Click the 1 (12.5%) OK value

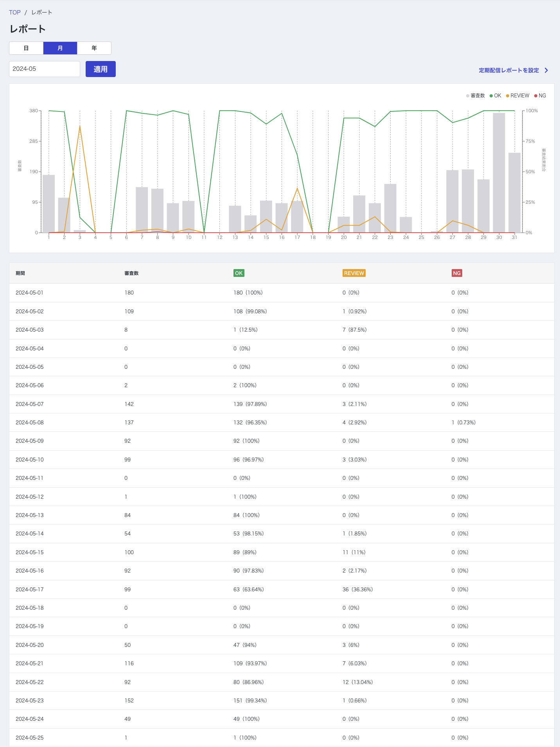click(246, 330)
